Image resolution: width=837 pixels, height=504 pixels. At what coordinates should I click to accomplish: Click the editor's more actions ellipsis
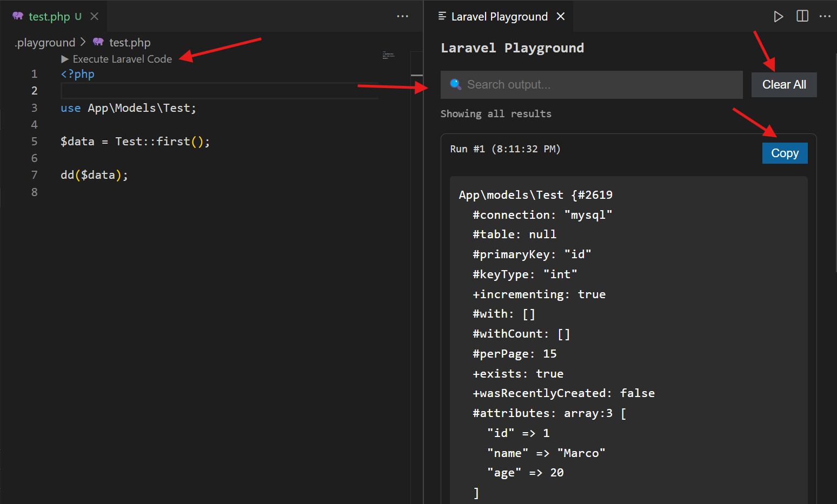tap(402, 16)
